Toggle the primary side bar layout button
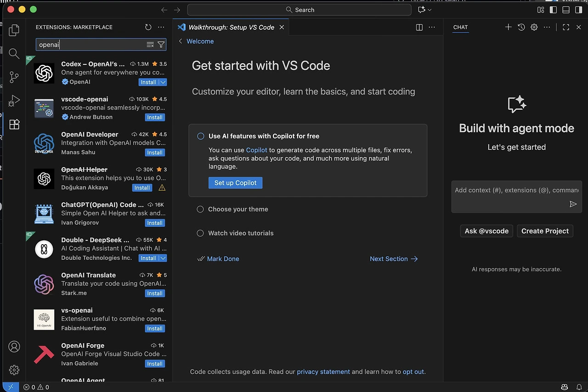This screenshot has width=588, height=392. [553, 10]
